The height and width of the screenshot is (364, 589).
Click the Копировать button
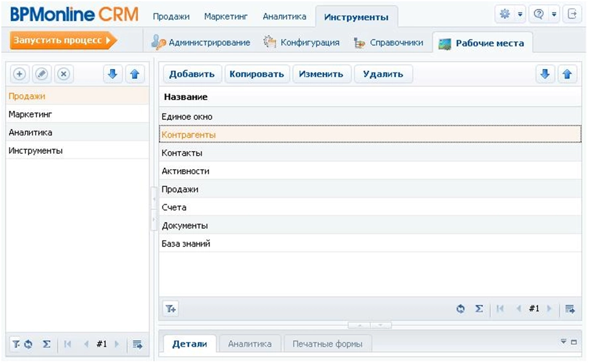pyautogui.click(x=257, y=74)
